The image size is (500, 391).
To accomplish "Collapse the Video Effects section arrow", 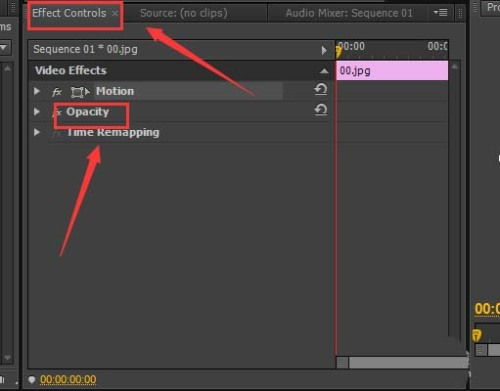I will [x=324, y=71].
